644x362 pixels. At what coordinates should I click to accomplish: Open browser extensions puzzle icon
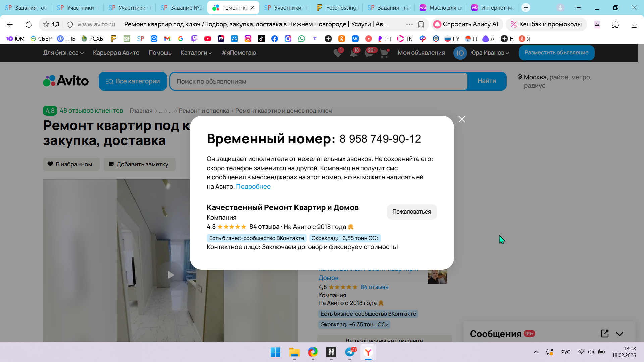(x=615, y=24)
